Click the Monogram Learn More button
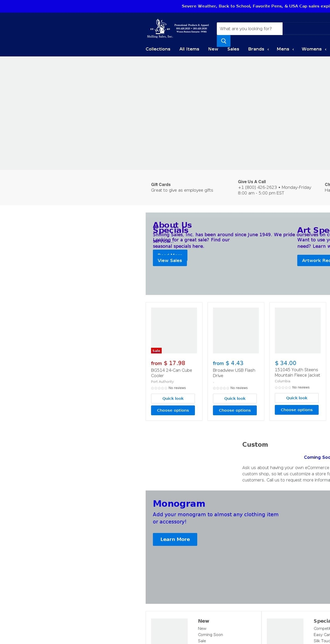Viewport: 330px width, 644px height. pos(175,539)
